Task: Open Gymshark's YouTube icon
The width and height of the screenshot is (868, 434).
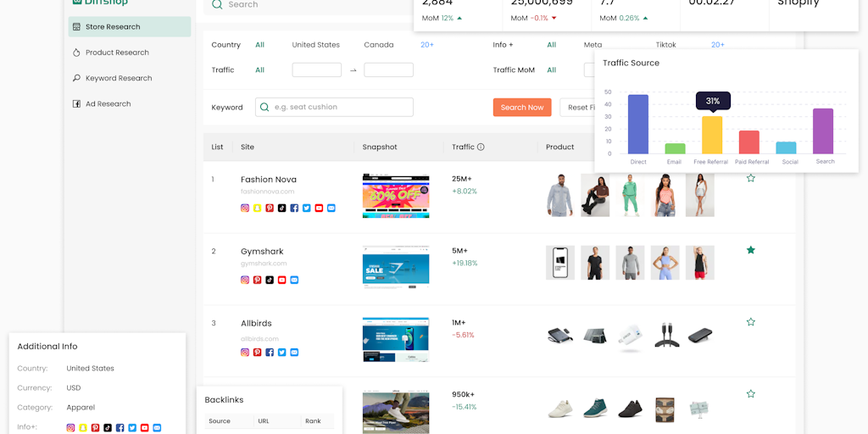Action: point(281,280)
